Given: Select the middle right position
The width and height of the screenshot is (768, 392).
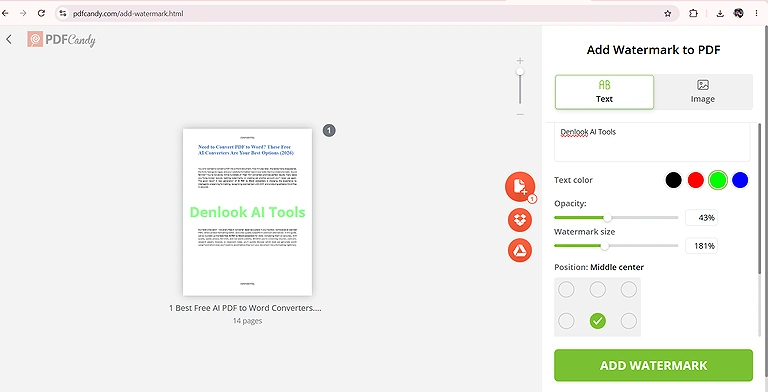Looking at the screenshot, I should pyautogui.click(x=629, y=321).
